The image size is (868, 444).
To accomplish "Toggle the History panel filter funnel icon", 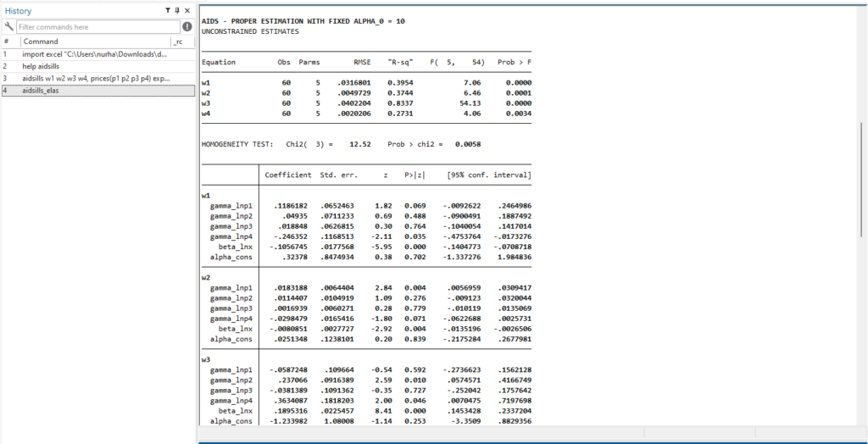I will pyautogui.click(x=168, y=10).
